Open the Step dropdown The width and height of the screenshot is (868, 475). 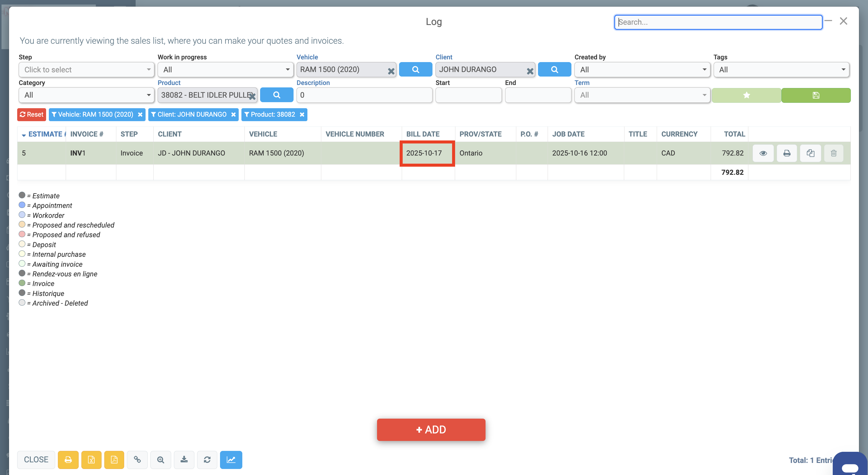pyautogui.click(x=86, y=70)
